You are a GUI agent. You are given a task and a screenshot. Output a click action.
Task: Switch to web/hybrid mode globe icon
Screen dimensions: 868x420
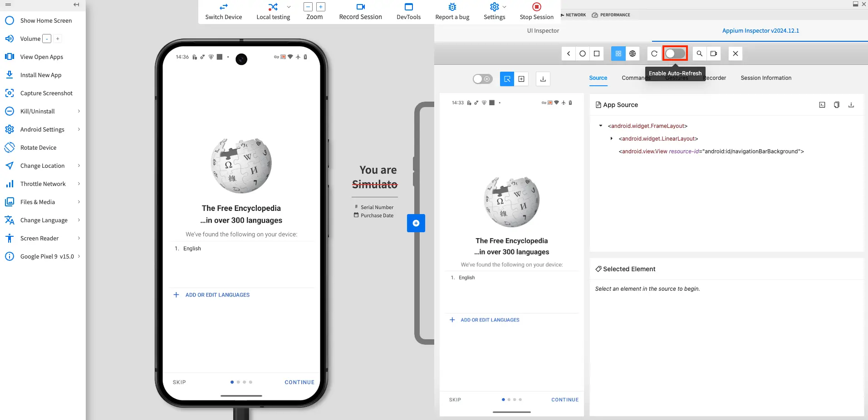(633, 54)
